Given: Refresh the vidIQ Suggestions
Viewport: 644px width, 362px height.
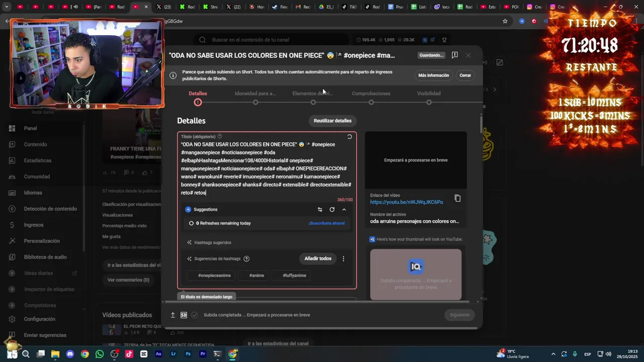Looking at the screenshot, I should (332, 210).
